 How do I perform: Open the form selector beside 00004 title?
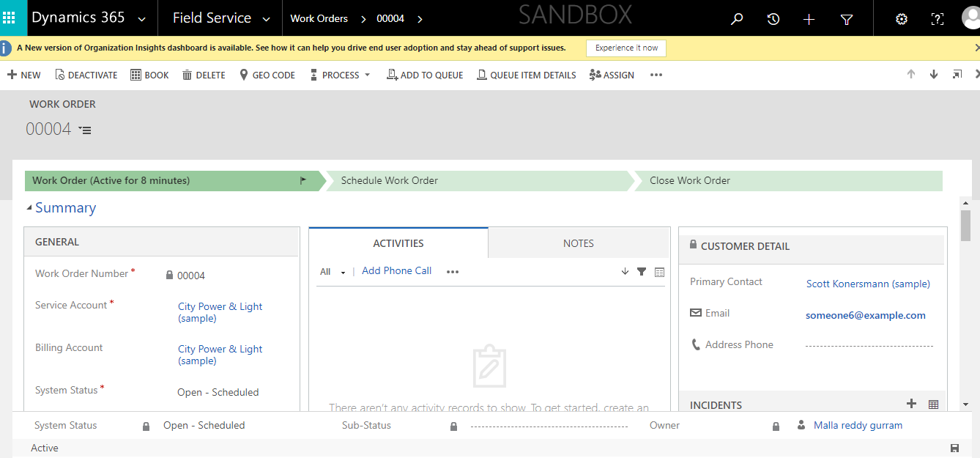[85, 130]
